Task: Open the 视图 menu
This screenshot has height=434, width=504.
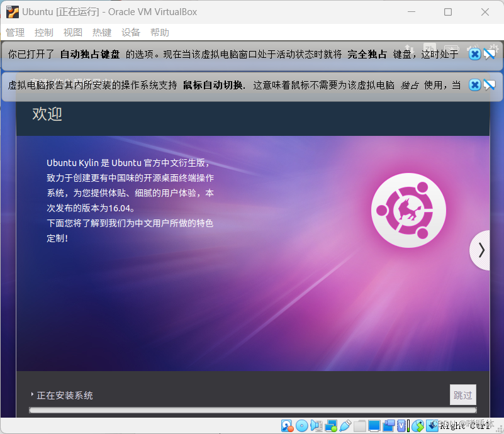Action: pyautogui.click(x=73, y=33)
